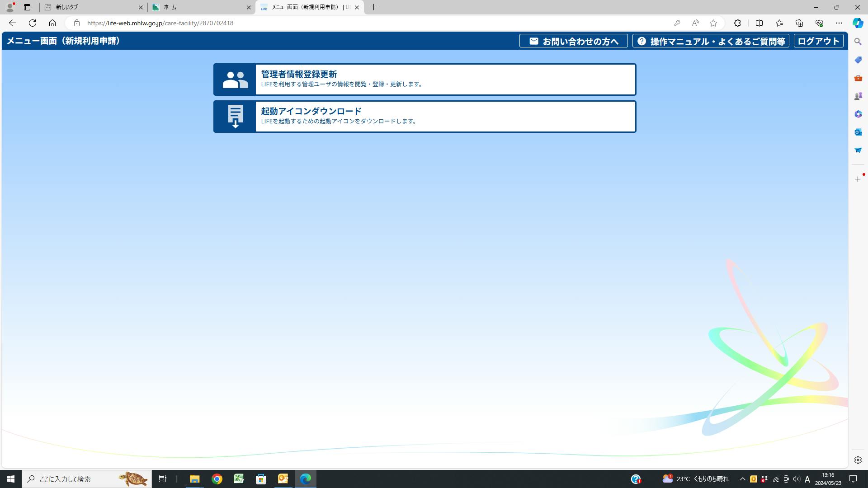Click the people icon for 管理者情報登録更新
This screenshot has width=868, height=488.
tap(235, 80)
